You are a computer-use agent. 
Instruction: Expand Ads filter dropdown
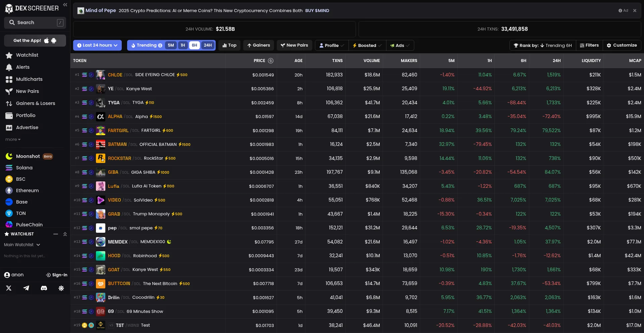coord(400,45)
